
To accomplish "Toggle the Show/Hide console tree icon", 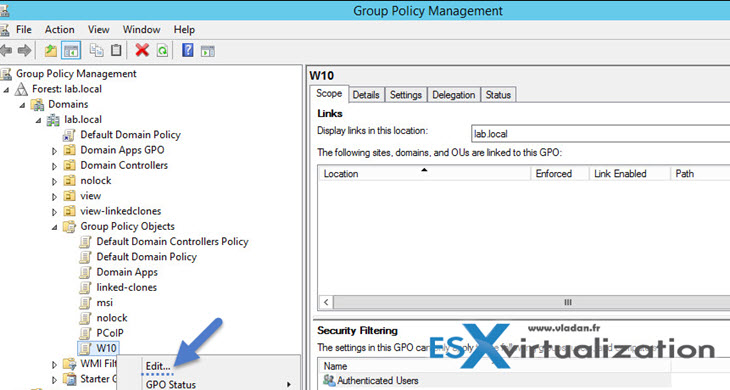I will [x=71, y=50].
